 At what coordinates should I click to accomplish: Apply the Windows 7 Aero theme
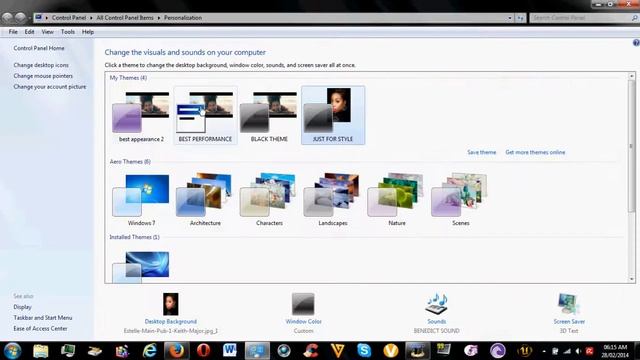[141, 200]
